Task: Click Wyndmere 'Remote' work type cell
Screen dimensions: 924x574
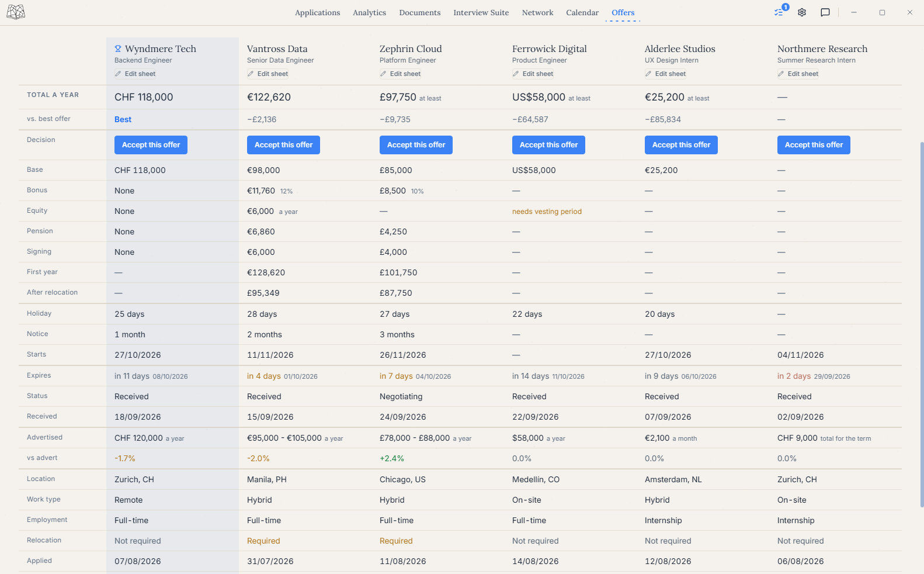Action: 128,500
